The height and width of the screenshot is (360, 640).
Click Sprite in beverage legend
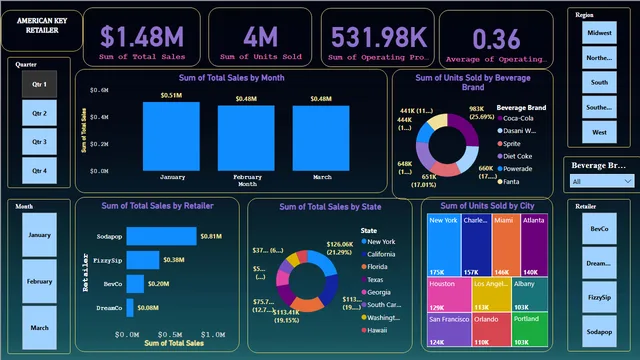(x=509, y=144)
